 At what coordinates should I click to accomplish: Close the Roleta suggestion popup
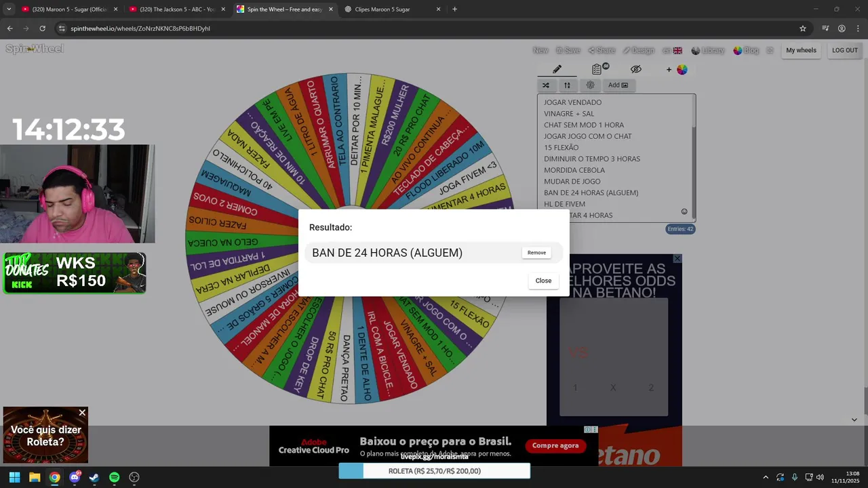pos(82,413)
